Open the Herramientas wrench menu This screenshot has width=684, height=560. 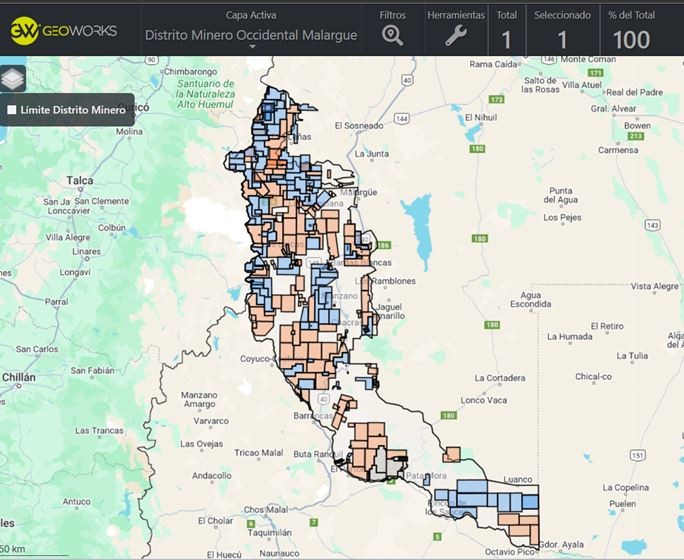tap(455, 36)
